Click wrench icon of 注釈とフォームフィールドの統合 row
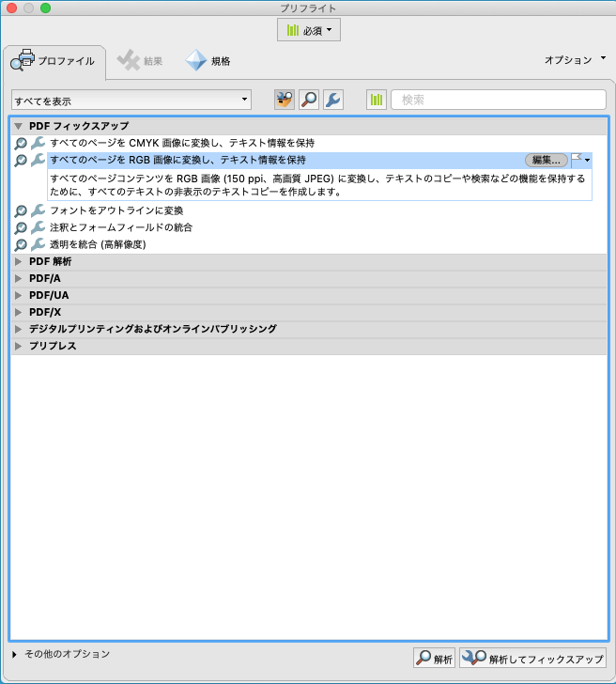Viewport: 616px width, 684px height. click(x=38, y=227)
